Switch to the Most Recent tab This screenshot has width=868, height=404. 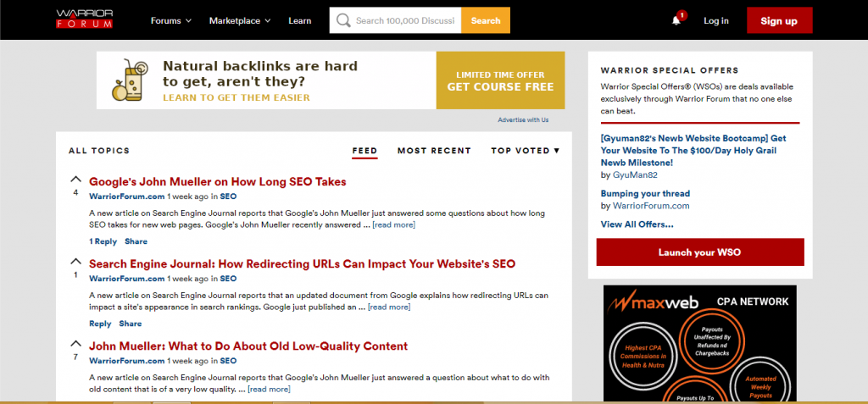[434, 151]
